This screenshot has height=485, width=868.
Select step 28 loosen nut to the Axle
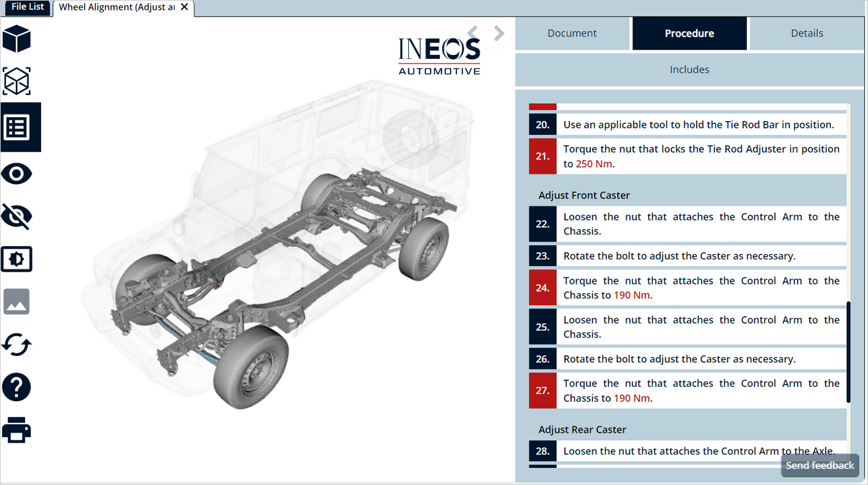688,451
